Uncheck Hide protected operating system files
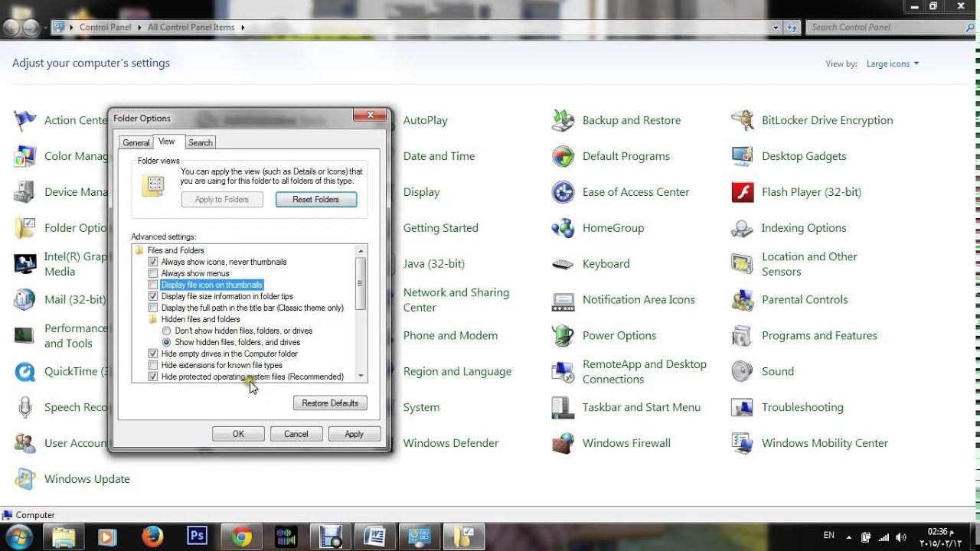The width and height of the screenshot is (980, 551). click(x=154, y=377)
